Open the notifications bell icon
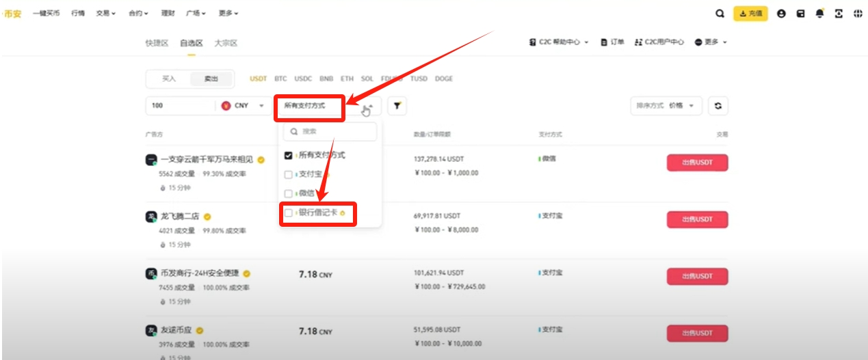The width and height of the screenshot is (868, 360). pyautogui.click(x=819, y=13)
